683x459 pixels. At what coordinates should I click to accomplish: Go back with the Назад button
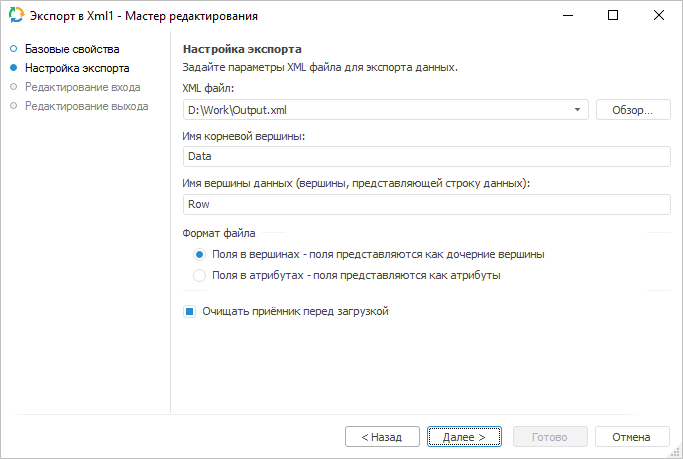click(382, 437)
